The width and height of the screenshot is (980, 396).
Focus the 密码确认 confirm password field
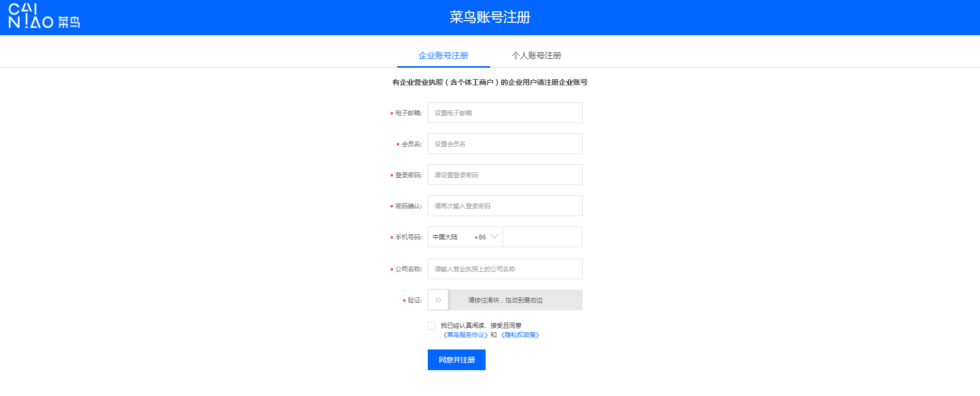pyautogui.click(x=505, y=206)
